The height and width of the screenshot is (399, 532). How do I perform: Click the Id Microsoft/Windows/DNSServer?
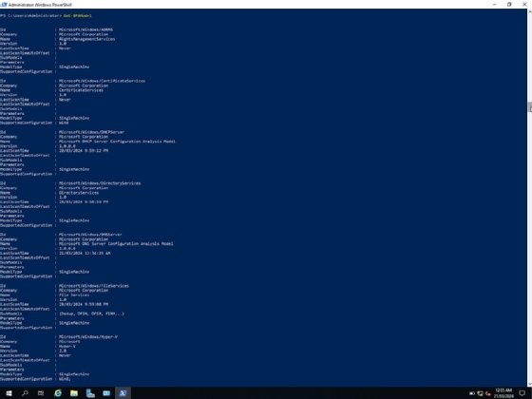point(90,235)
